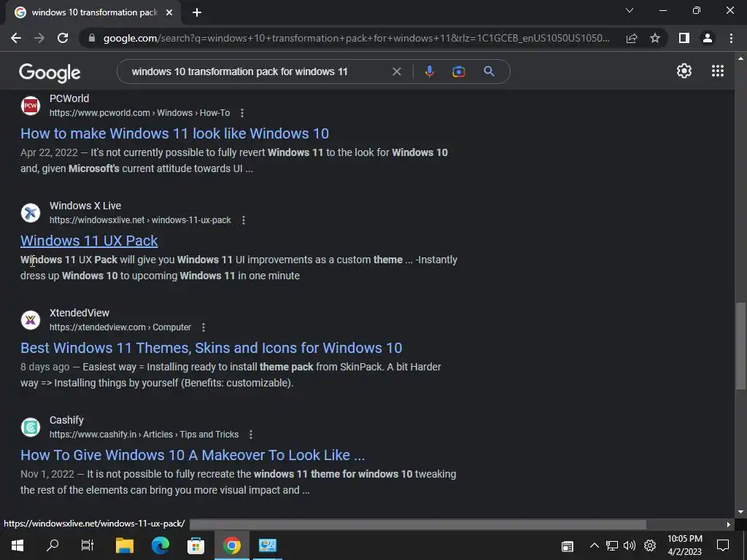Screen dimensions: 747x560
Task: Open XtendedView result options menu
Action: (x=204, y=327)
